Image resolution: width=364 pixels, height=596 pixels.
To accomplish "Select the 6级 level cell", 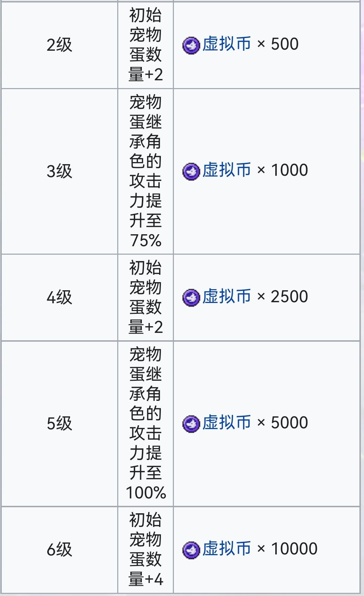I will tap(59, 550).
